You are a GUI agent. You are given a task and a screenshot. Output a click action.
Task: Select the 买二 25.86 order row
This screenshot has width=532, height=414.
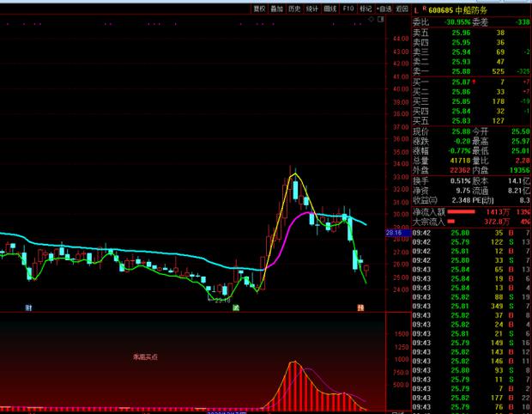point(471,92)
